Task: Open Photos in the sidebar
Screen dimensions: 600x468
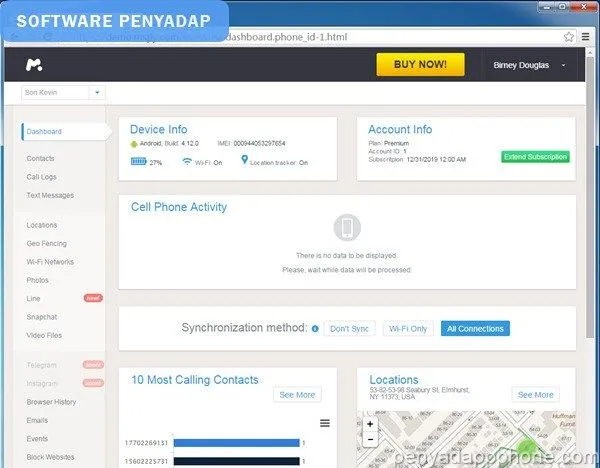Action: tap(38, 280)
